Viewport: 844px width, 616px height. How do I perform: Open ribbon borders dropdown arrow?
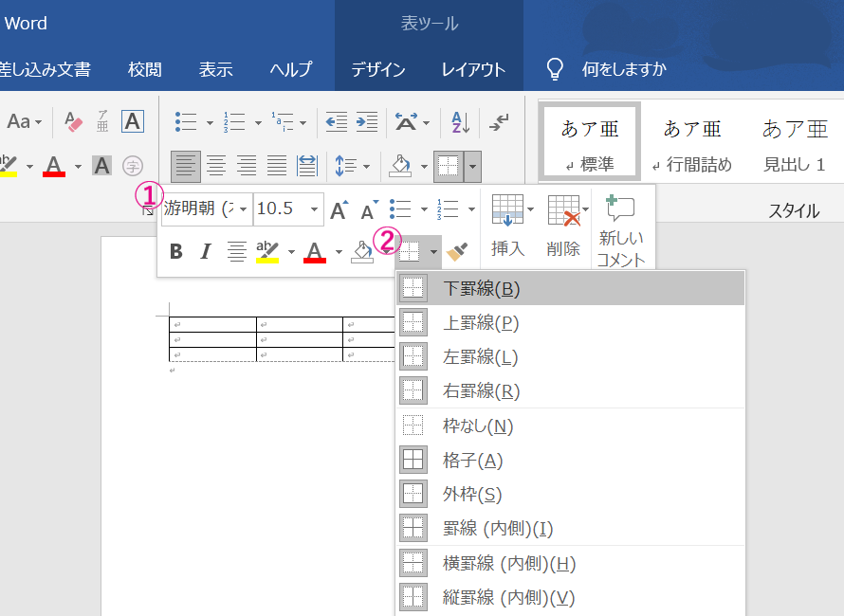click(472, 166)
